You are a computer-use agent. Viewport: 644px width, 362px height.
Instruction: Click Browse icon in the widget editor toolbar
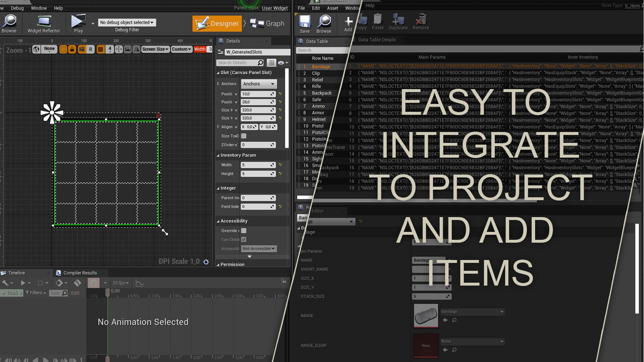tap(9, 23)
